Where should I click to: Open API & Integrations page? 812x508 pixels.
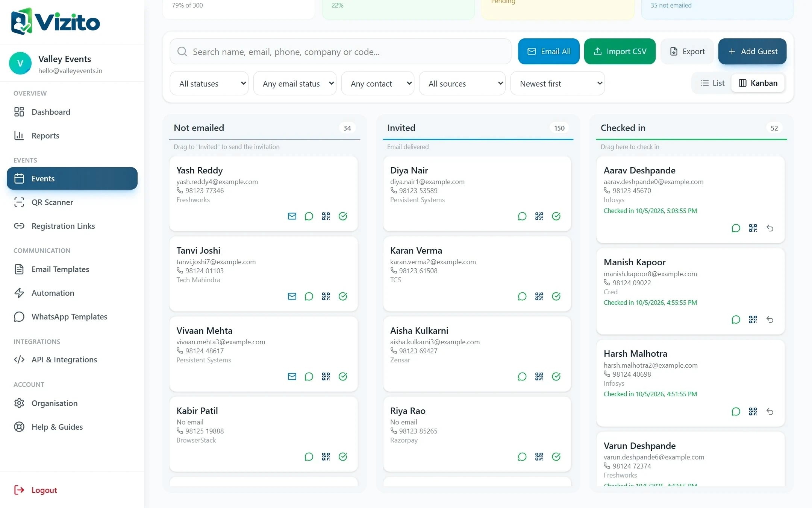point(72,359)
